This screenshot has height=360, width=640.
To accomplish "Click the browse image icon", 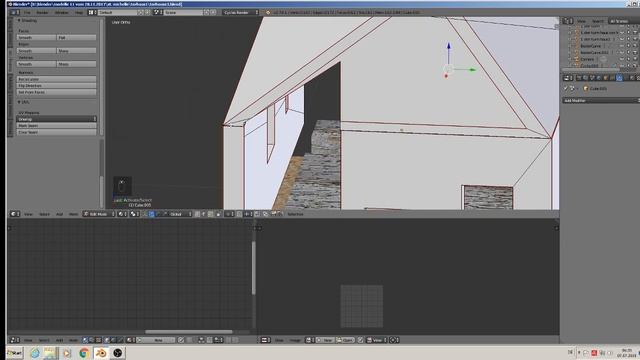I will click(310, 340).
